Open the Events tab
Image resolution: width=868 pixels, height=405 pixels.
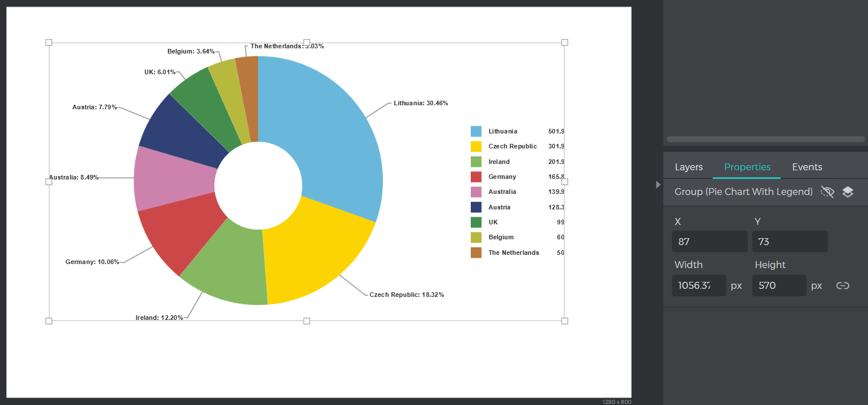pos(807,167)
